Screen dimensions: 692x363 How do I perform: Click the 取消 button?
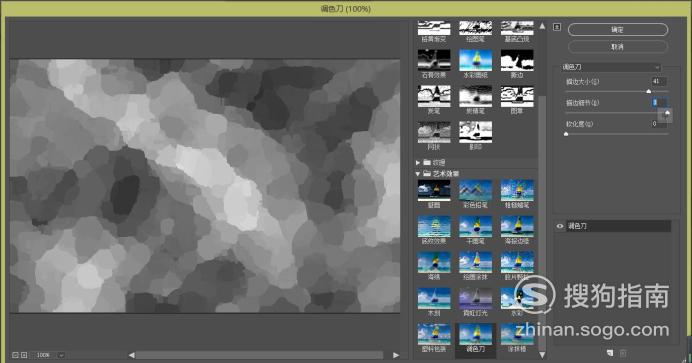(x=617, y=46)
